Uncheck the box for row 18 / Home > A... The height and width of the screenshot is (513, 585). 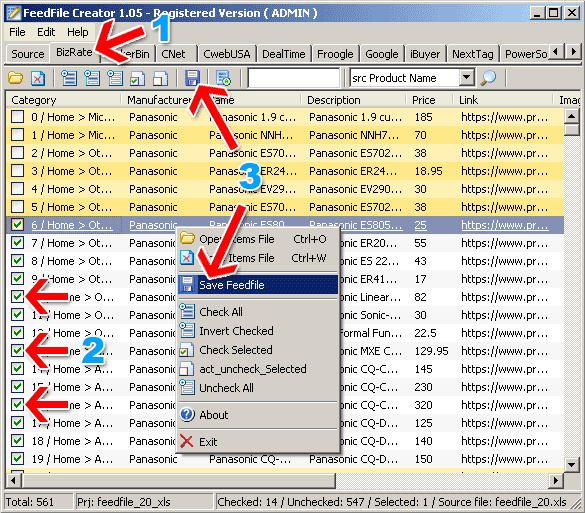pos(17,441)
